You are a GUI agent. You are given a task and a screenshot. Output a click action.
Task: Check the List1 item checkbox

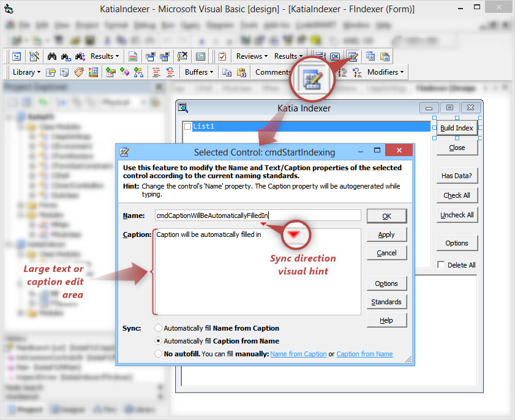click(x=188, y=126)
